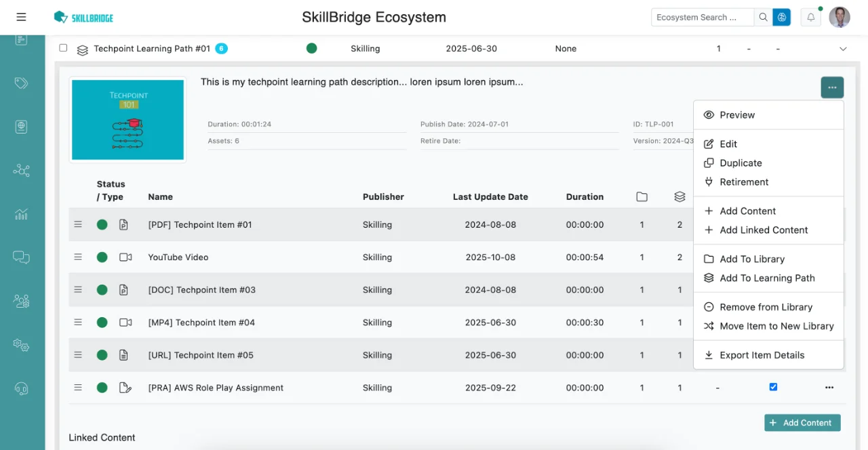Choose Export Item Details menu option
Viewport: 868px width, 450px height.
click(x=762, y=355)
